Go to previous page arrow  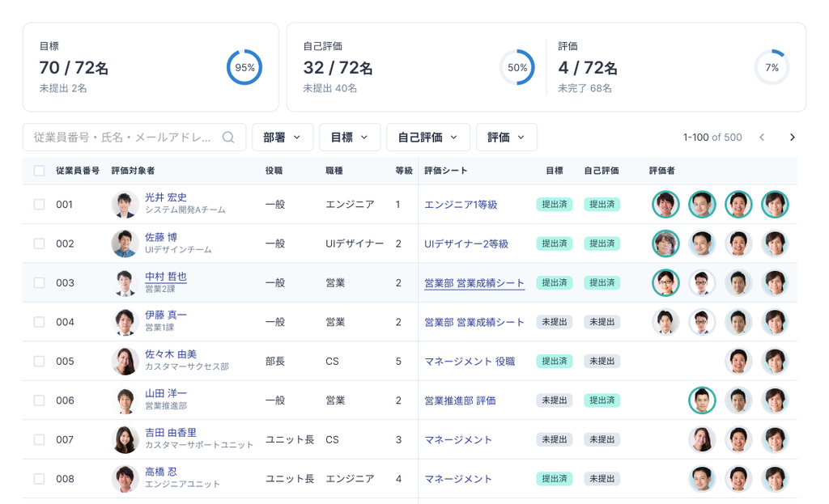[x=762, y=138]
